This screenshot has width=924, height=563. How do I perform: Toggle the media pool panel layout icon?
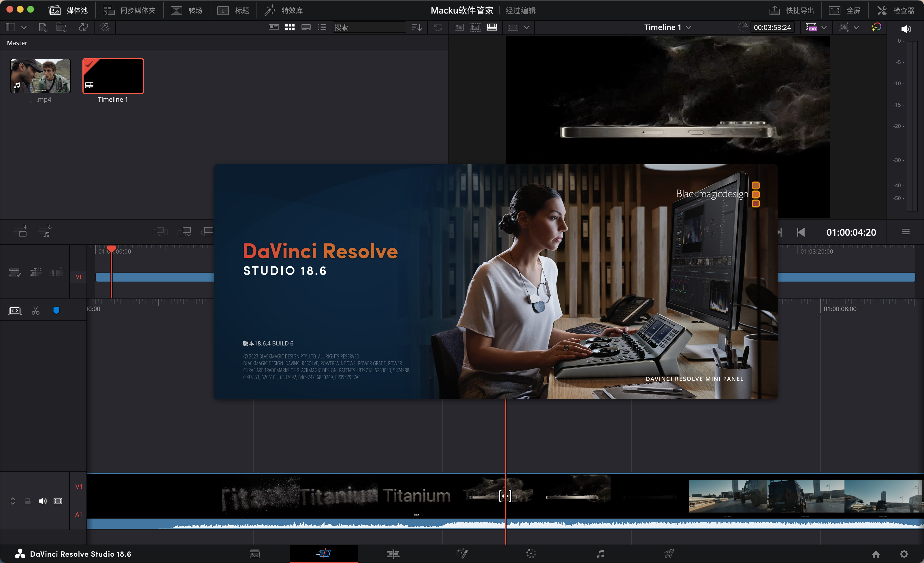[x=10, y=27]
